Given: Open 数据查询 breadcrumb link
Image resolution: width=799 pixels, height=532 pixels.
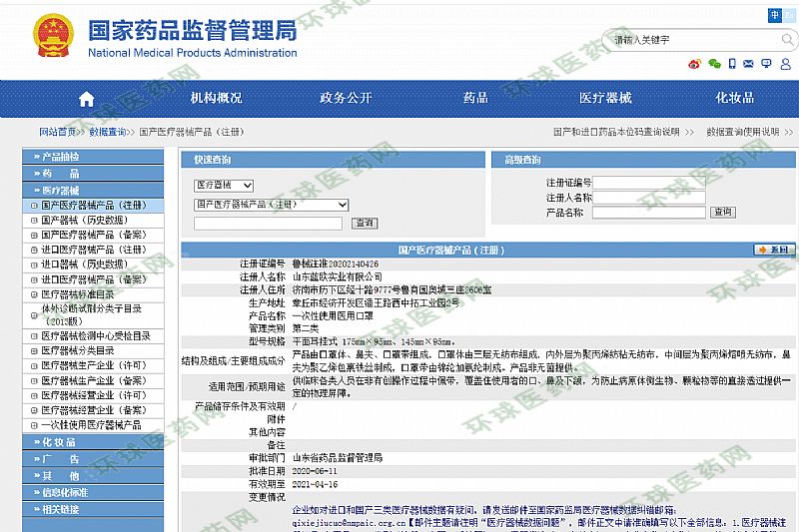Looking at the screenshot, I should coord(108,132).
